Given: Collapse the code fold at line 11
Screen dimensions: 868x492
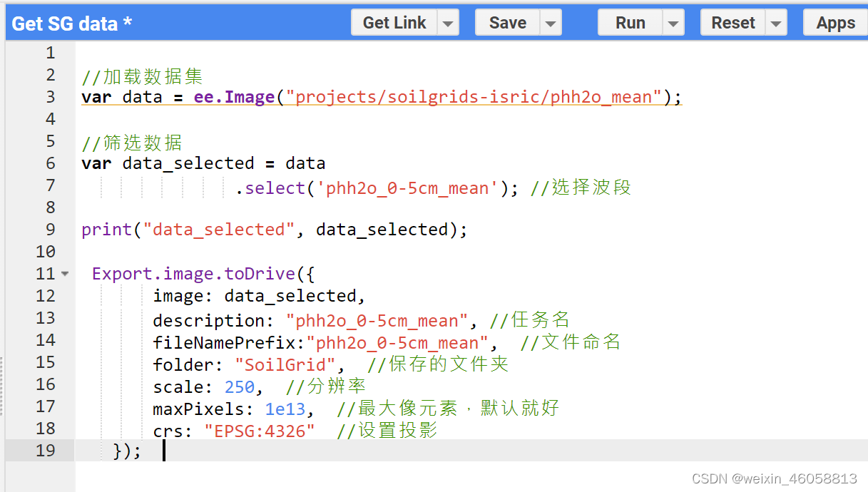Looking at the screenshot, I should coord(65,274).
